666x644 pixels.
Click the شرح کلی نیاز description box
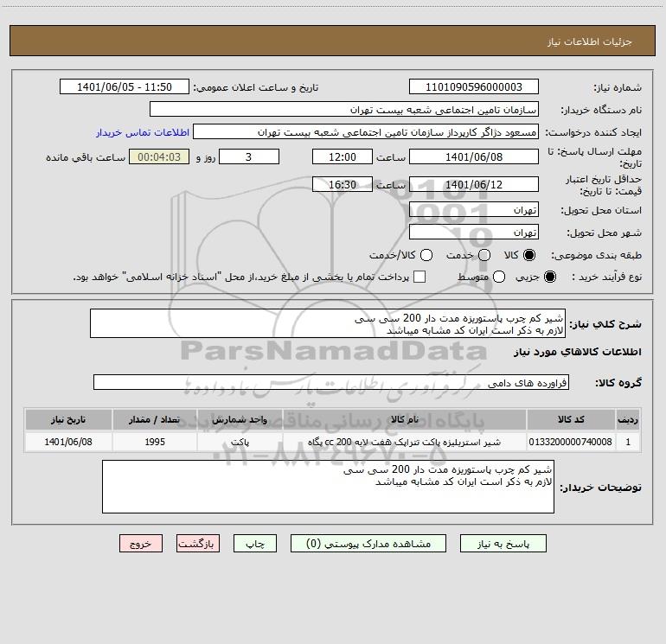(328, 323)
